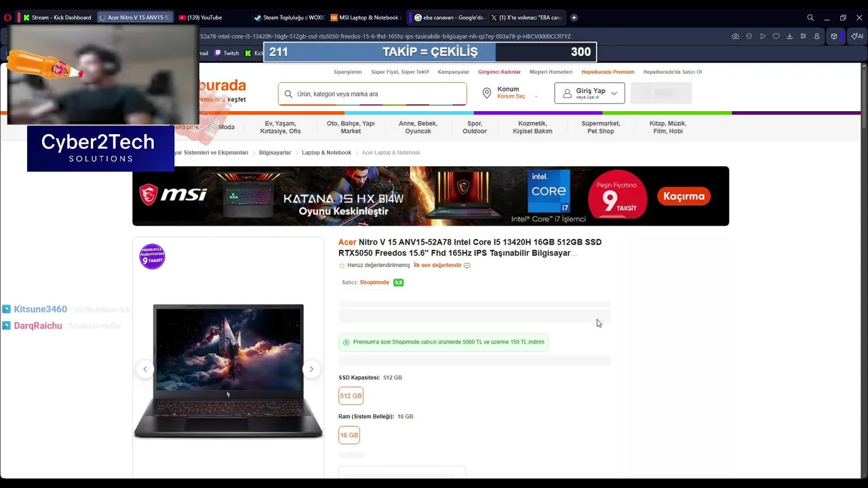Expand the Konum Seç dropdown

click(517, 96)
